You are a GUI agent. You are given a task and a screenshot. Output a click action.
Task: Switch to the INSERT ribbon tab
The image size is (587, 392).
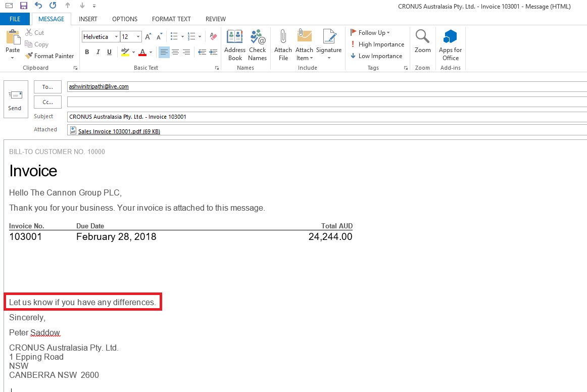[x=88, y=19]
